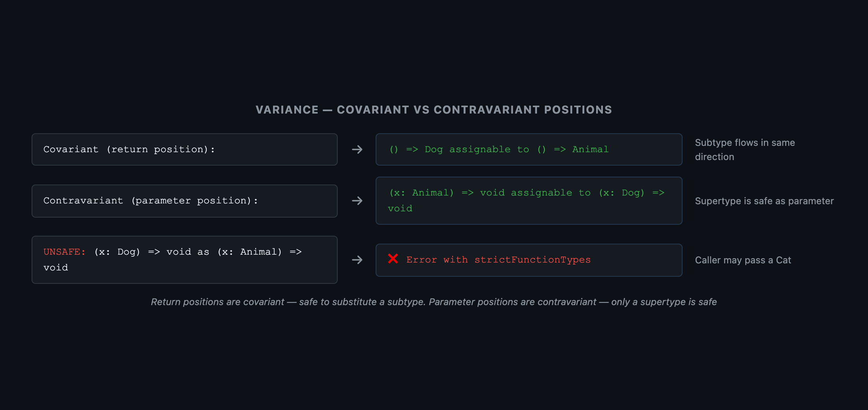Click the 'Supertype is safe as parameter' note
Viewport: 868px width, 410px height.
(x=764, y=201)
